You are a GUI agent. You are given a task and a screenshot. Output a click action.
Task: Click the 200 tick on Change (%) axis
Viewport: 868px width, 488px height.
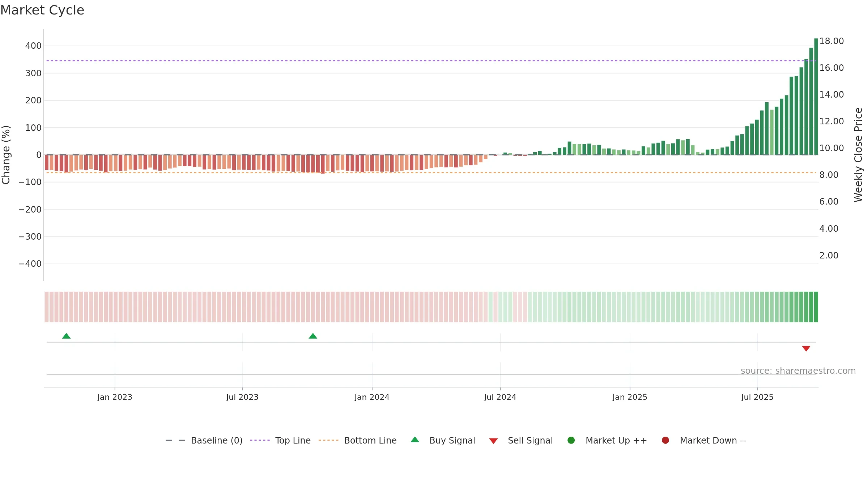pyautogui.click(x=33, y=100)
